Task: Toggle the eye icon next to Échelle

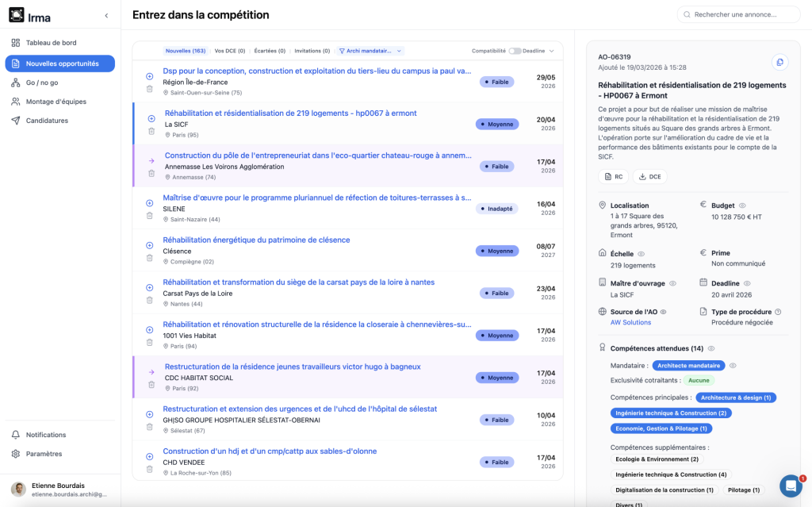Action: [x=641, y=254]
